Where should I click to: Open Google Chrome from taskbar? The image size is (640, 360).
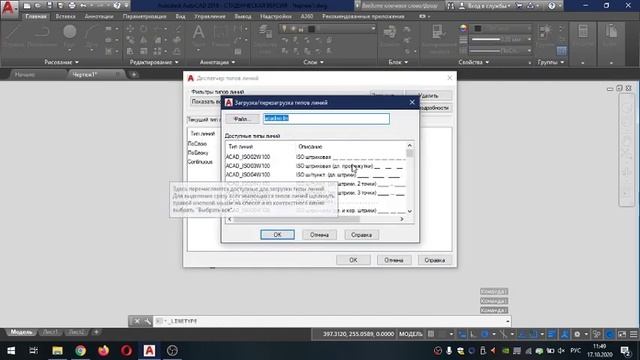[x=80, y=351]
